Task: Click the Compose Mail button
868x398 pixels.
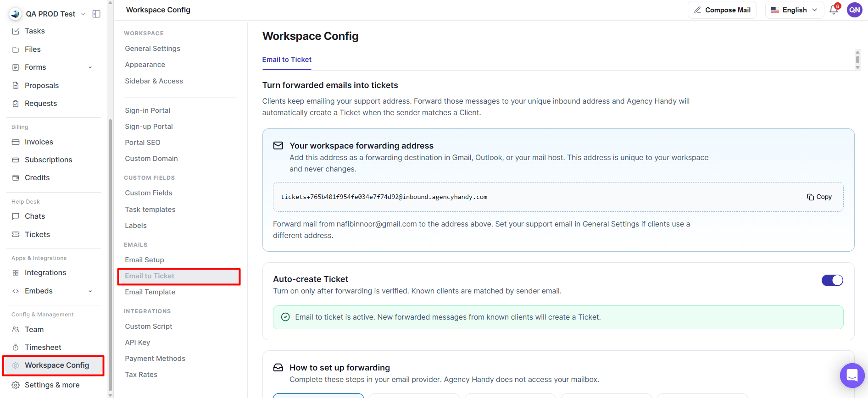Action: (x=722, y=10)
